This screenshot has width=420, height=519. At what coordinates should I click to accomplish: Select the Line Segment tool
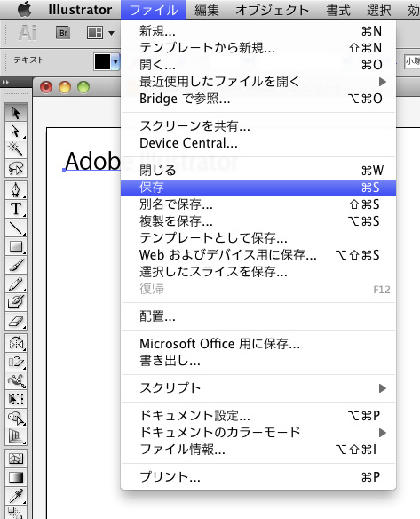[x=16, y=228]
